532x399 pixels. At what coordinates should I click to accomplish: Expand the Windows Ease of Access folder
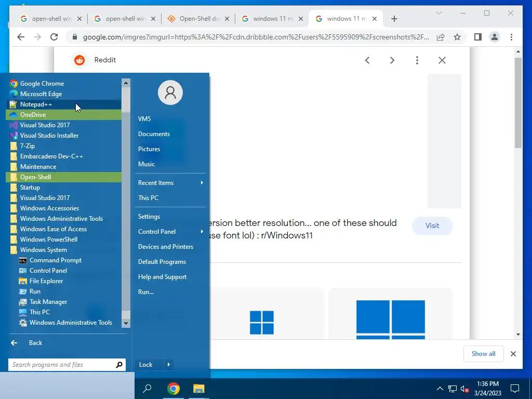coord(63,229)
